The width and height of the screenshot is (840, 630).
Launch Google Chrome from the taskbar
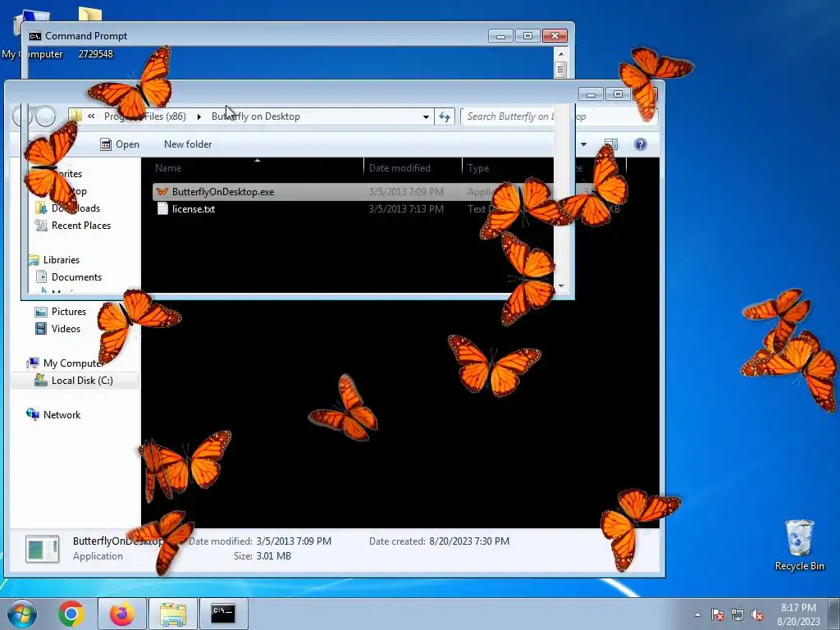(x=71, y=614)
